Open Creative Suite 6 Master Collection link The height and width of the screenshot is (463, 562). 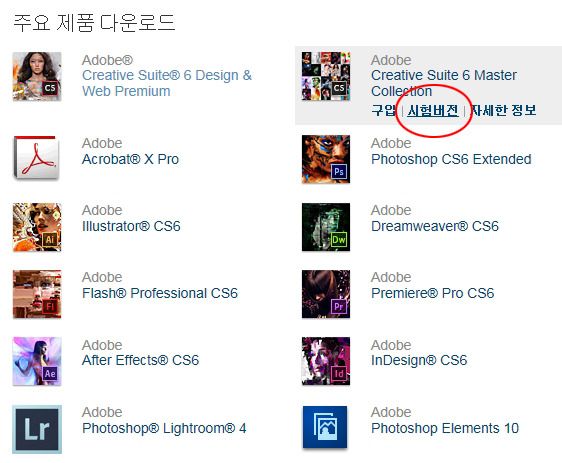(x=444, y=83)
